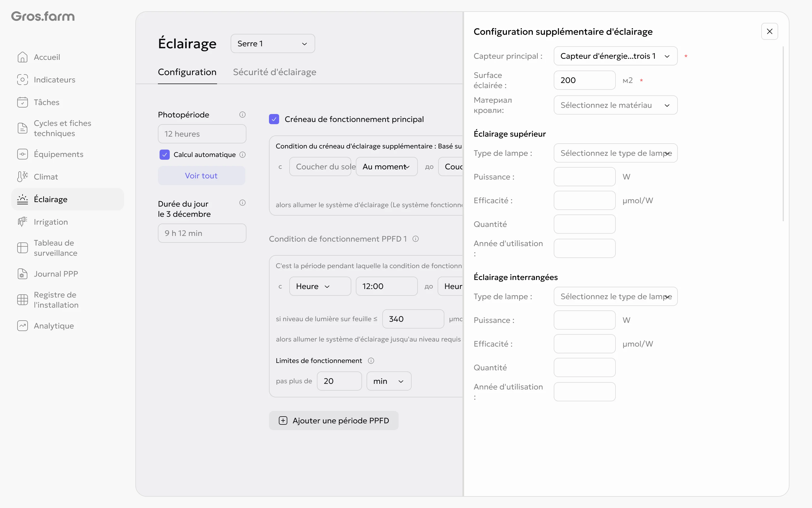812x508 pixels.
Task: Click Surface éclairée 200 field
Action: coord(584,80)
